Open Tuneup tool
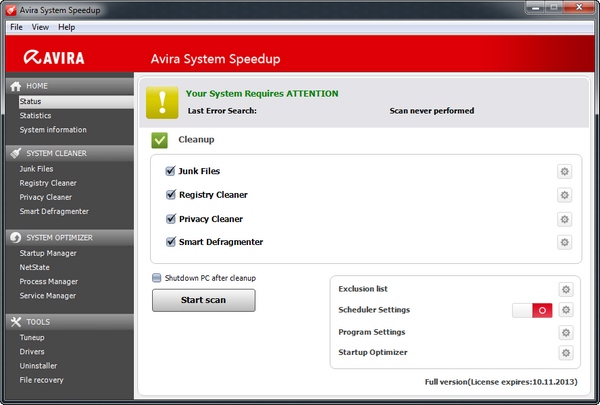The image size is (600, 405). [x=32, y=338]
